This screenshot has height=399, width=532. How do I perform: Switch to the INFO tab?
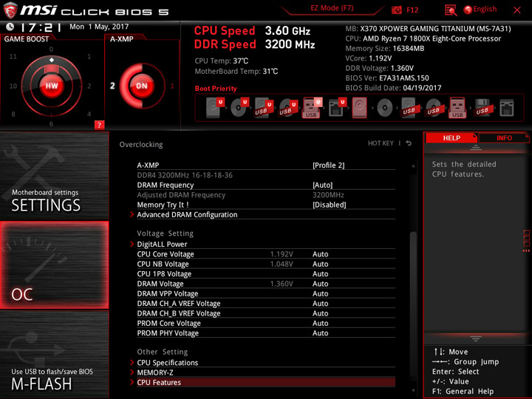(504, 137)
